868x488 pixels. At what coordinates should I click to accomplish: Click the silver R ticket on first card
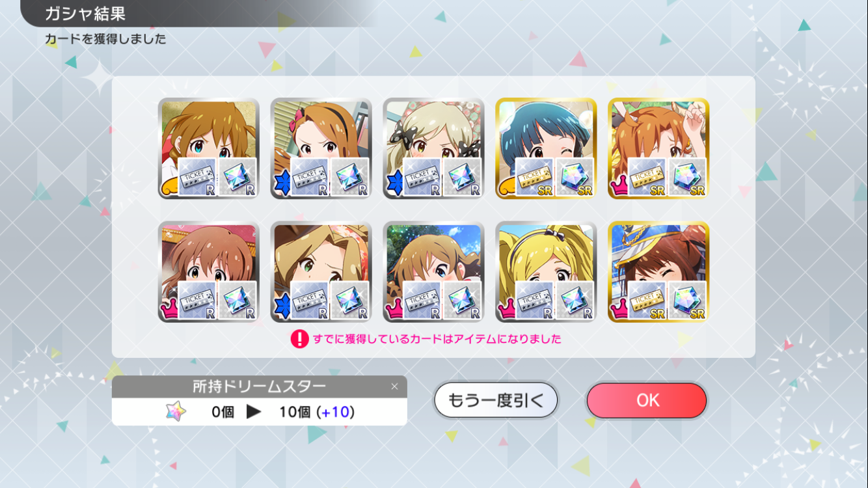coord(197,177)
